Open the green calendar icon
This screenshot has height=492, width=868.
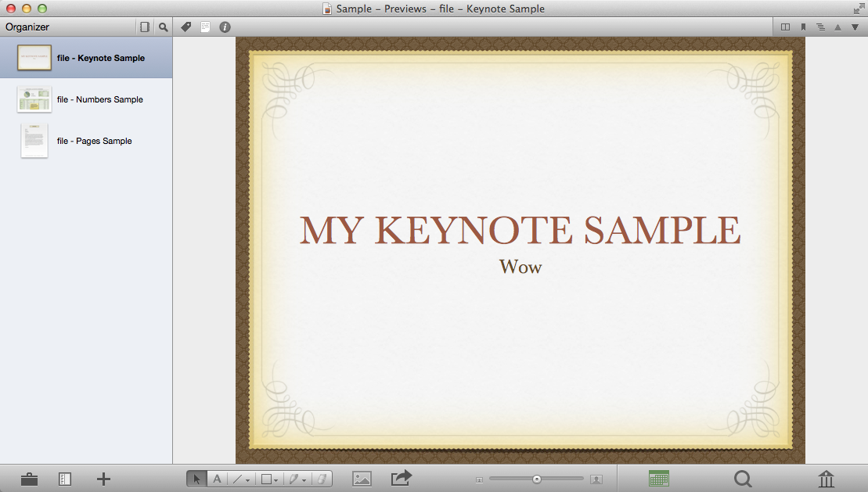click(x=659, y=479)
